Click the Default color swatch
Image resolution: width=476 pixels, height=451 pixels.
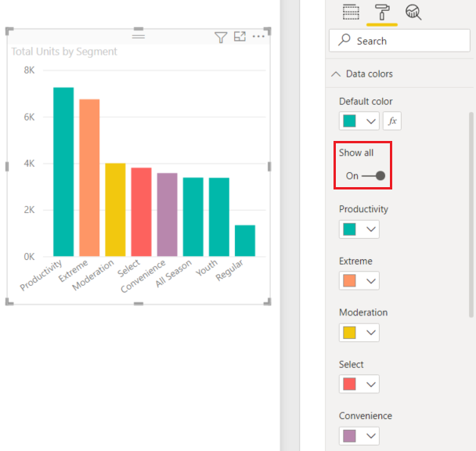click(349, 121)
